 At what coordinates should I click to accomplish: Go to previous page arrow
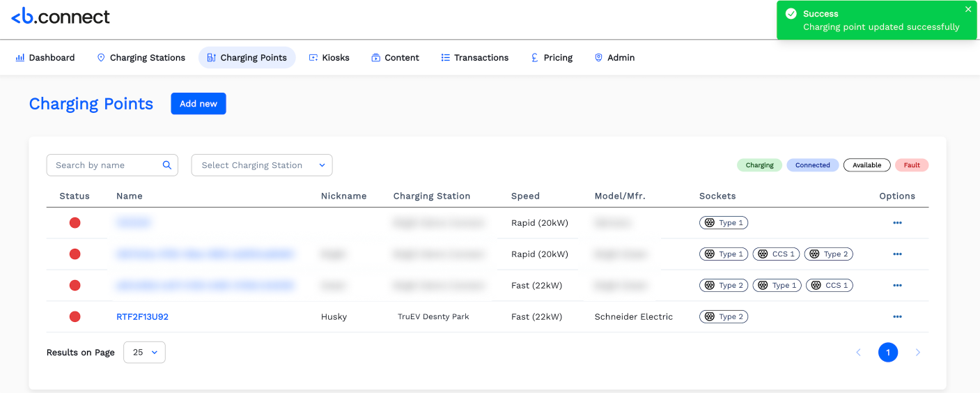tap(858, 353)
